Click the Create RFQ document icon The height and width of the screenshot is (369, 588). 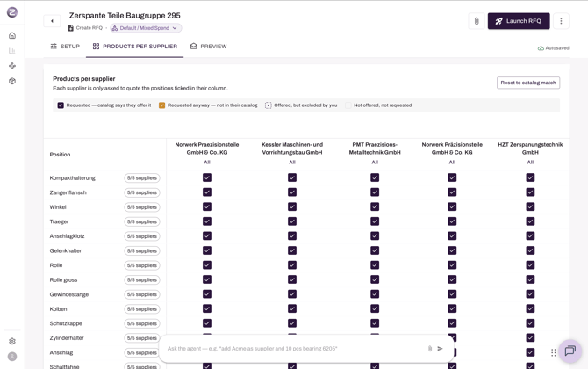[x=70, y=28]
